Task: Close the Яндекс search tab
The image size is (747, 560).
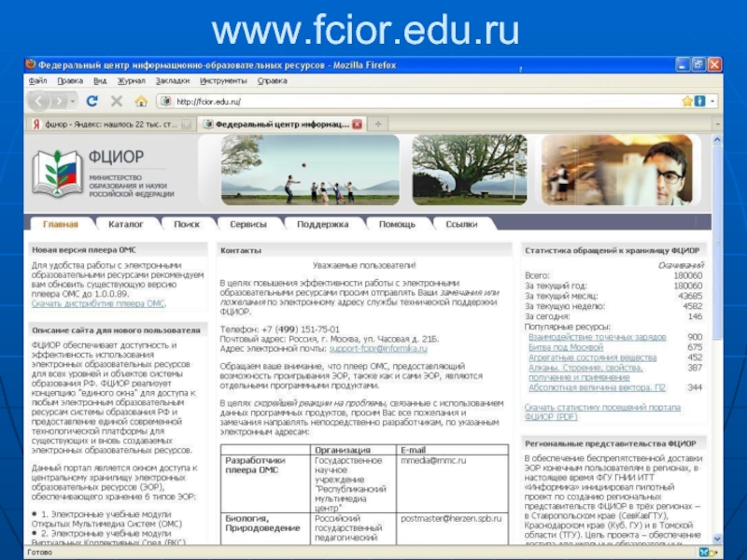Action: (x=186, y=124)
